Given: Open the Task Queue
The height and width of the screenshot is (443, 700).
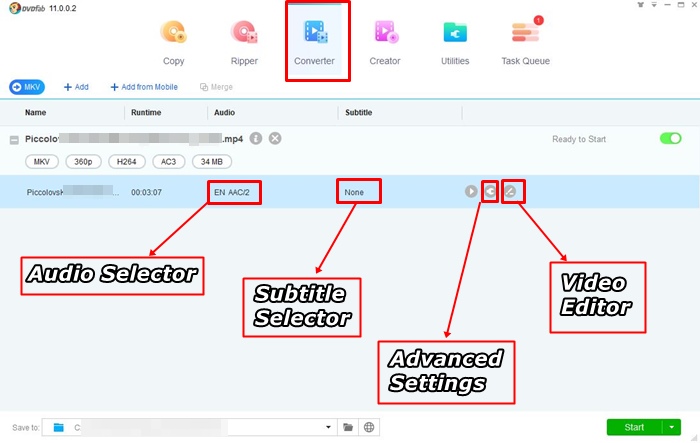Looking at the screenshot, I should click(525, 43).
